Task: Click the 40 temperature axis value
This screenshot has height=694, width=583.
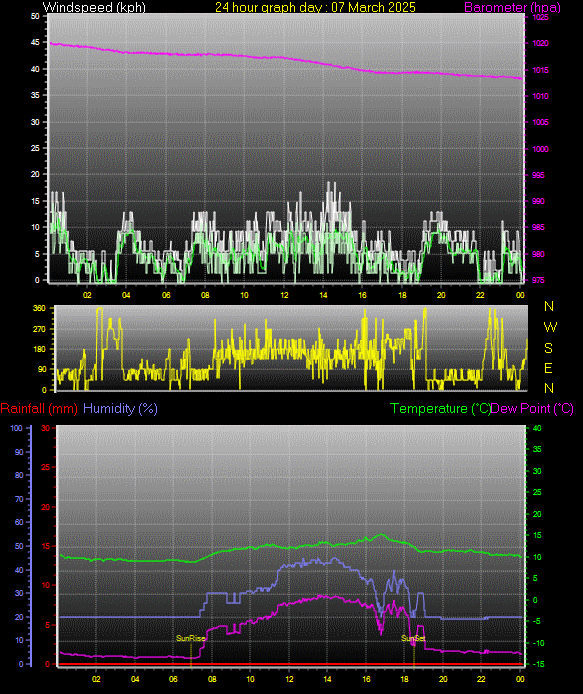Action: coord(537,428)
